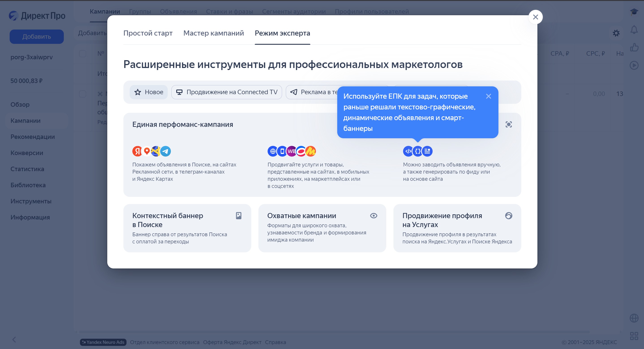
Task: Select the Новое filter chip
Action: 149,92
